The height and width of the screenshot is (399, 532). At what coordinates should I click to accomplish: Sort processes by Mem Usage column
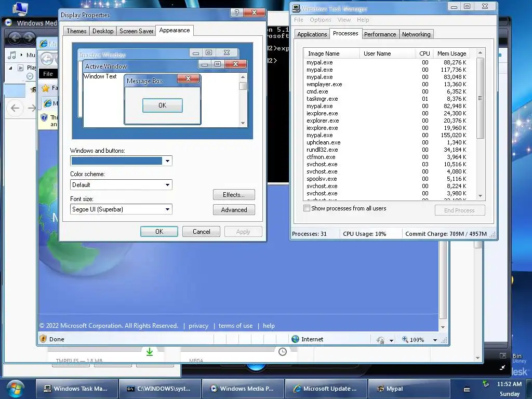click(451, 54)
